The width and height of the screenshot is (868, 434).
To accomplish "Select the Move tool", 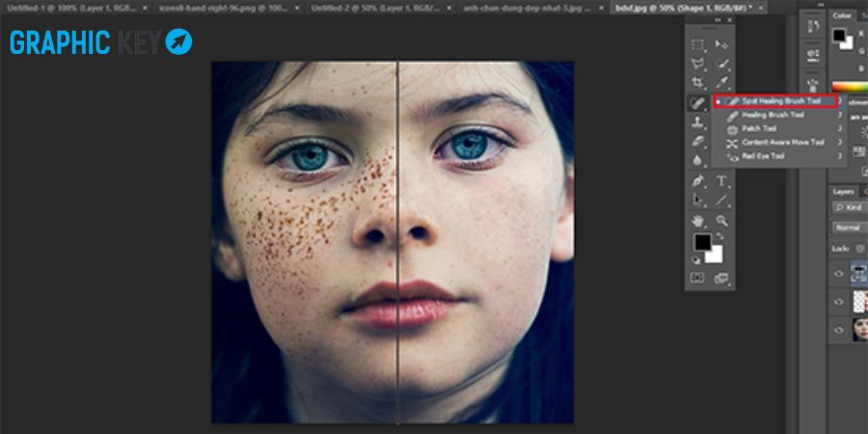I will (x=721, y=44).
